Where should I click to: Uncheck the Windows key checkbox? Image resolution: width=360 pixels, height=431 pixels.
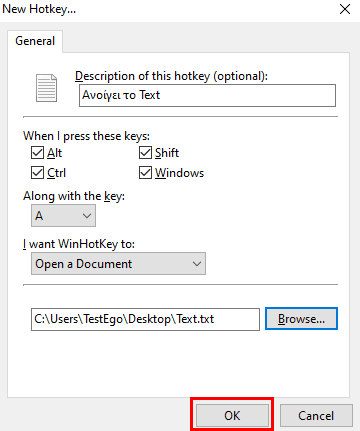(145, 173)
